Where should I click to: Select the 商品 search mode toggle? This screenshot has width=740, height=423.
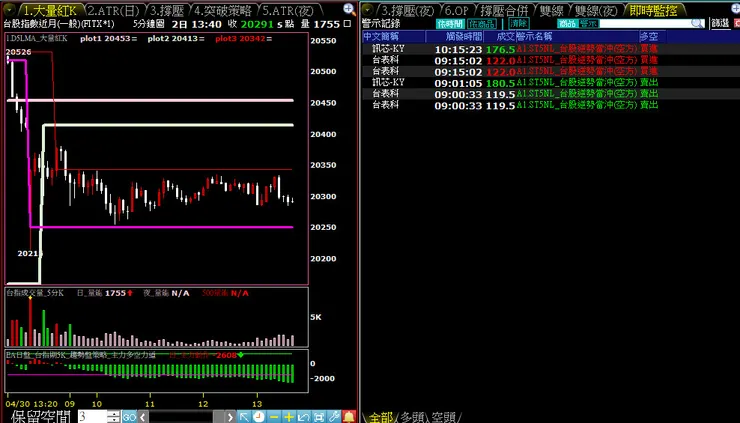pos(567,23)
